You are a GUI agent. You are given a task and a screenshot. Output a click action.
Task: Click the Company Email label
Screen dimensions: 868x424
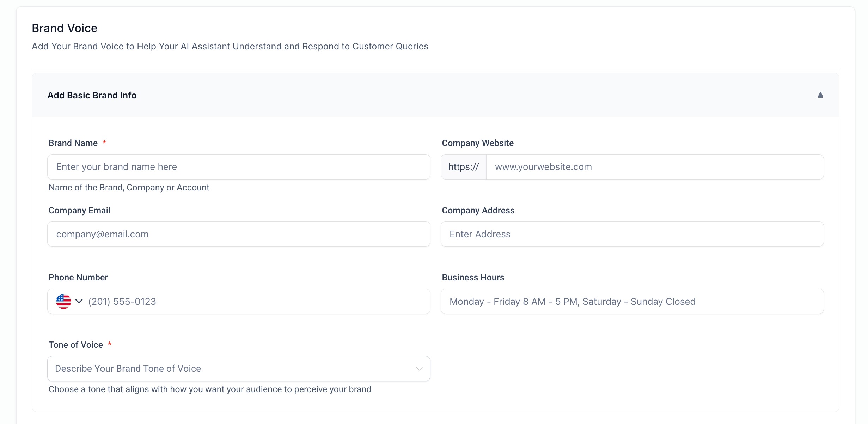click(x=79, y=211)
